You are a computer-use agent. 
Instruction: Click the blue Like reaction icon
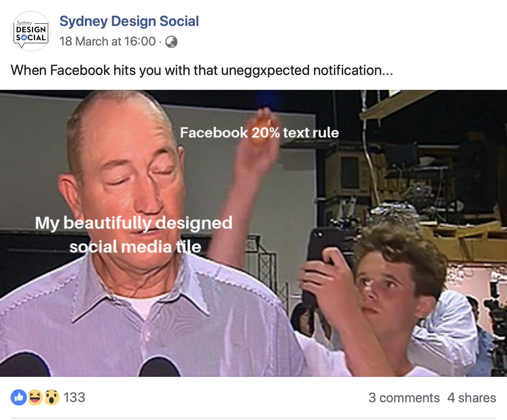coord(19,397)
